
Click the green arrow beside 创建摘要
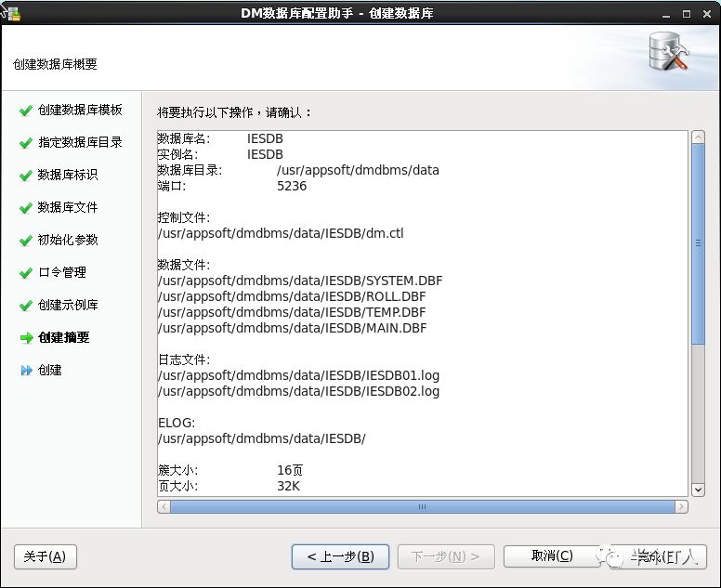[27, 338]
